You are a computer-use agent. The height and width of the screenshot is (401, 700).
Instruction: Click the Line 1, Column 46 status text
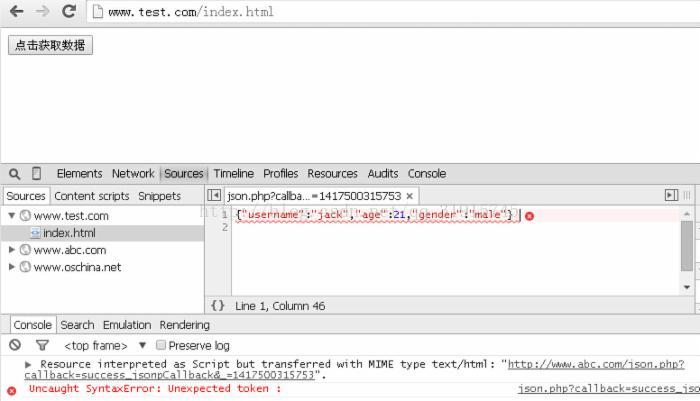click(x=280, y=306)
